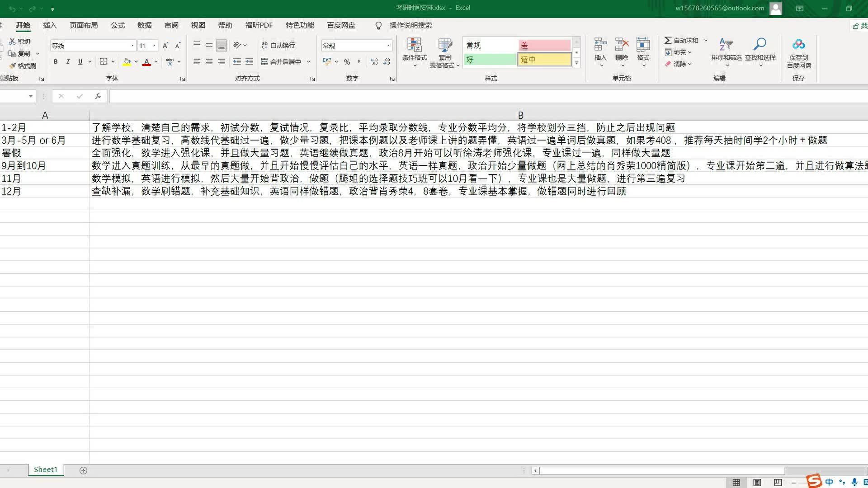868x488 pixels.
Task: Click the Format Painter brush
Action: coord(23,66)
